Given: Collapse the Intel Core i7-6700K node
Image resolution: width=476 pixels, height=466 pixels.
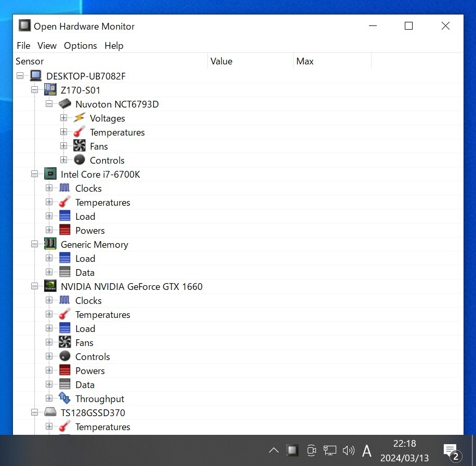Looking at the screenshot, I should 35,174.
